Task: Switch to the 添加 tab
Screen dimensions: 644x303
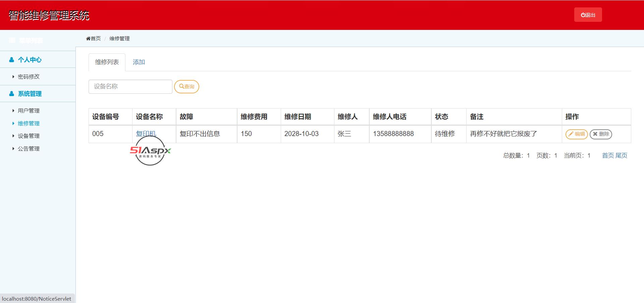Action: [x=139, y=62]
